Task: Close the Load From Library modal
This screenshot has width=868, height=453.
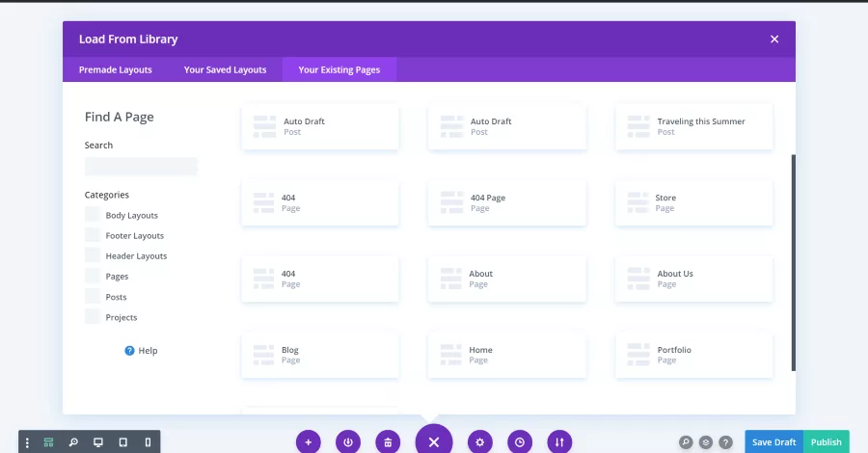Action: (774, 40)
